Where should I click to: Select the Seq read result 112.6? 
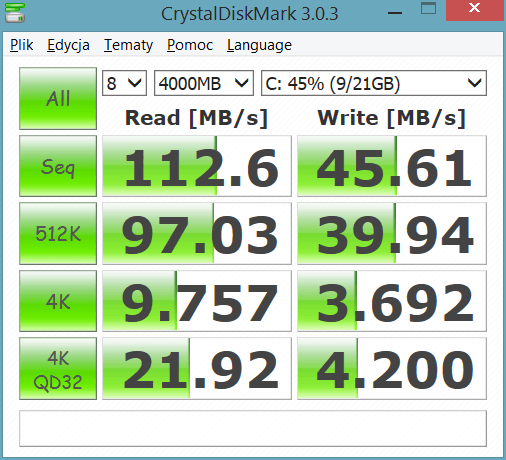pos(197,166)
